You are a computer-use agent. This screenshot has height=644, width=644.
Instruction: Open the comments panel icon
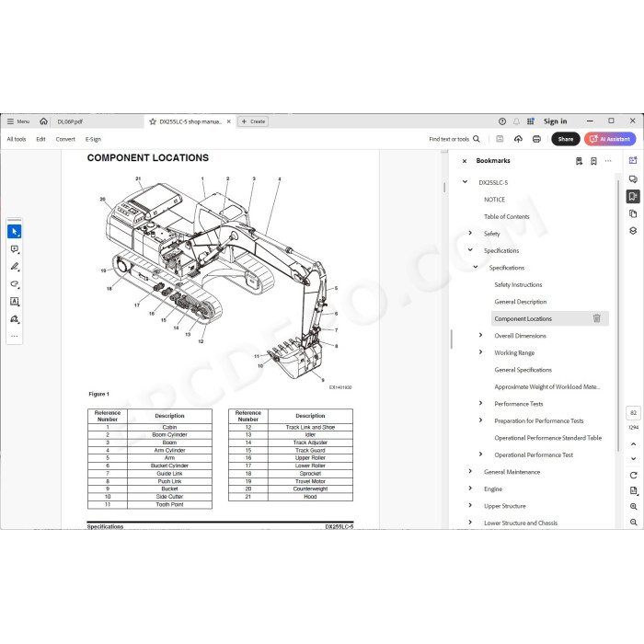point(633,179)
